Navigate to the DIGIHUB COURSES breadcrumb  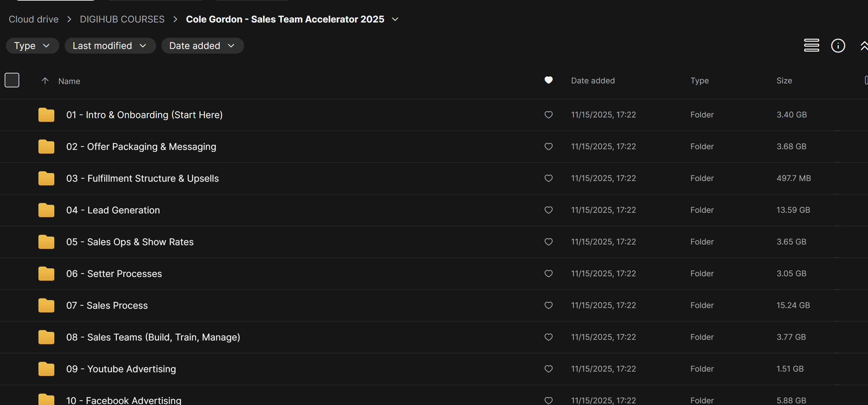[x=122, y=19]
